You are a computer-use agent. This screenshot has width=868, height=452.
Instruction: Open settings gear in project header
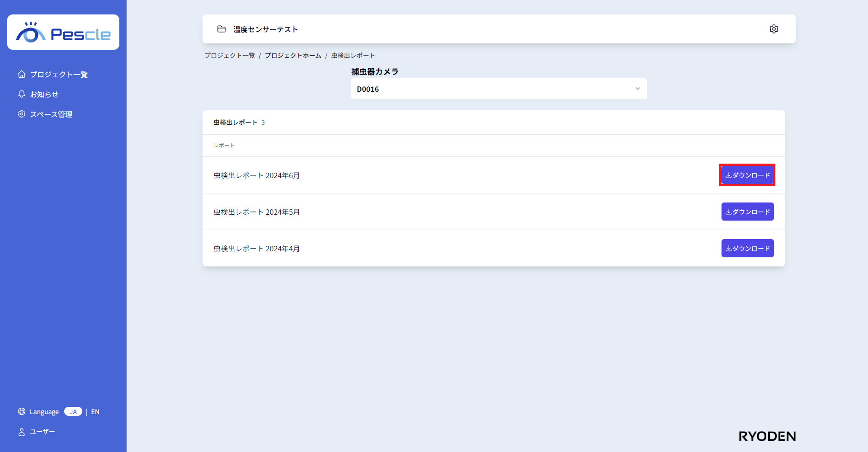774,29
